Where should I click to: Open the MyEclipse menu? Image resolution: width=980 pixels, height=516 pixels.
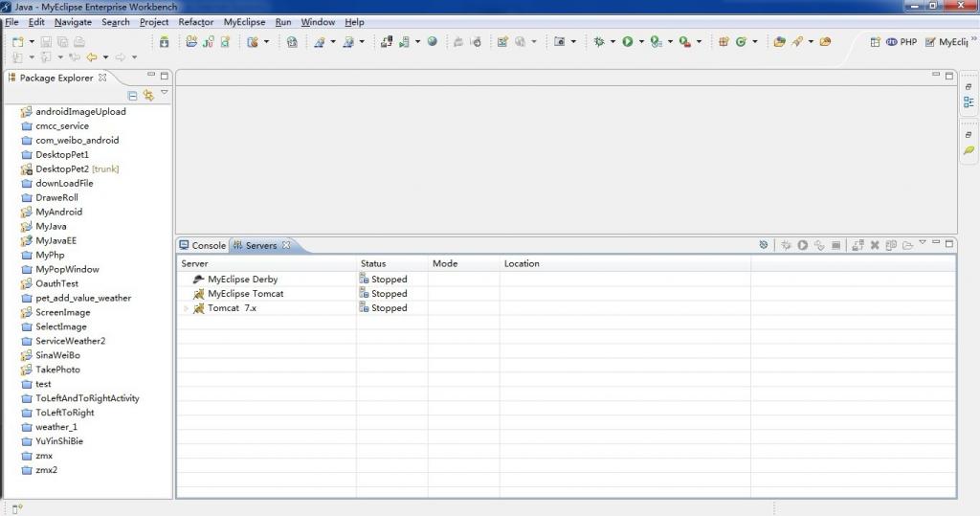pyautogui.click(x=244, y=22)
